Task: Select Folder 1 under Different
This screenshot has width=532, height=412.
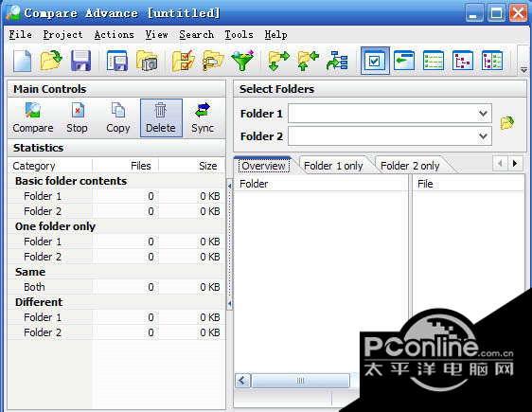Action: tap(116, 317)
